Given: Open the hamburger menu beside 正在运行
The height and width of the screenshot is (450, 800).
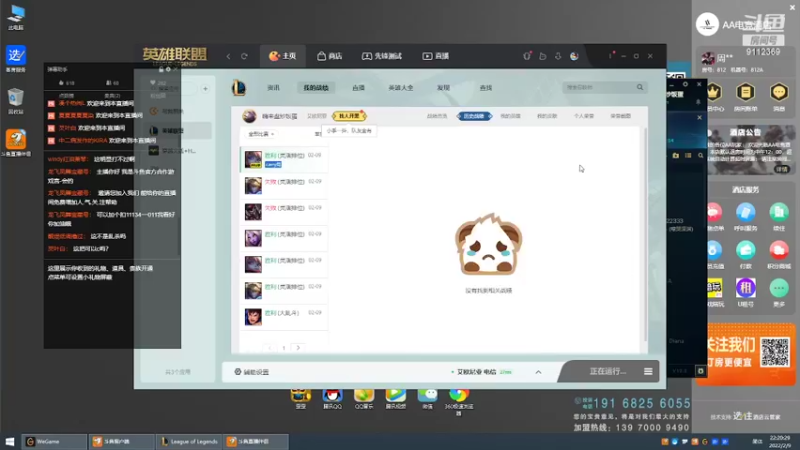Looking at the screenshot, I should pyautogui.click(x=648, y=371).
